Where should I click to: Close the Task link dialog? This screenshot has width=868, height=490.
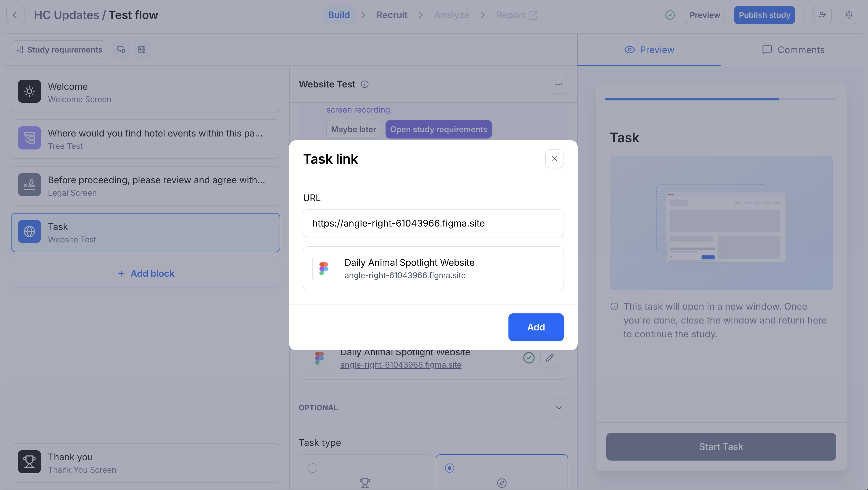click(554, 159)
